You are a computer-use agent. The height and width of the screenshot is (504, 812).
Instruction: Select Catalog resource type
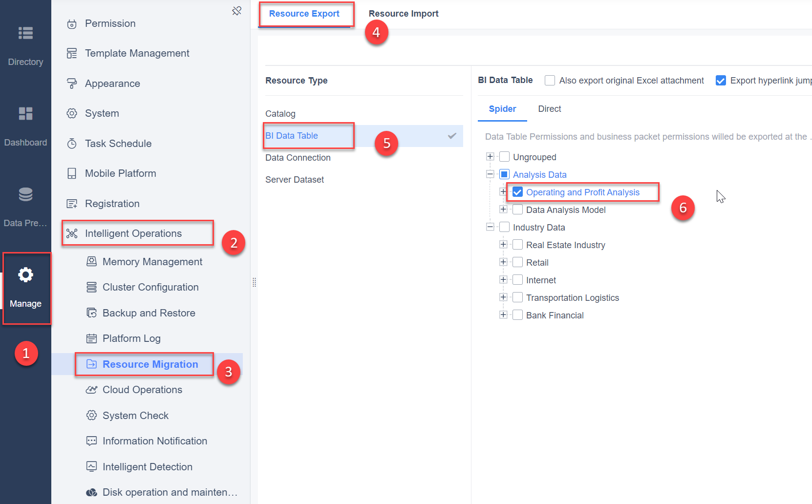point(364,114)
